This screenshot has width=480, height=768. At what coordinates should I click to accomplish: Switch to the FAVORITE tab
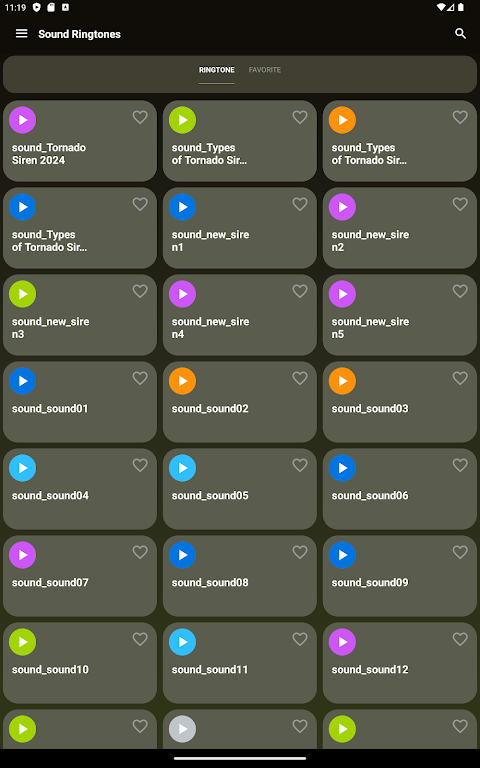click(x=264, y=70)
